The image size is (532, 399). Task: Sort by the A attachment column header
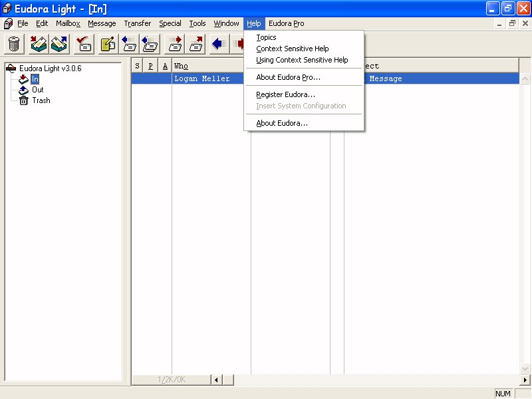(x=165, y=66)
